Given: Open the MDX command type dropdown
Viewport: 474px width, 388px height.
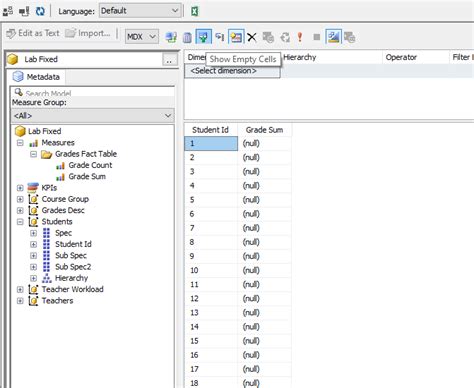Looking at the screenshot, I should tap(142, 37).
